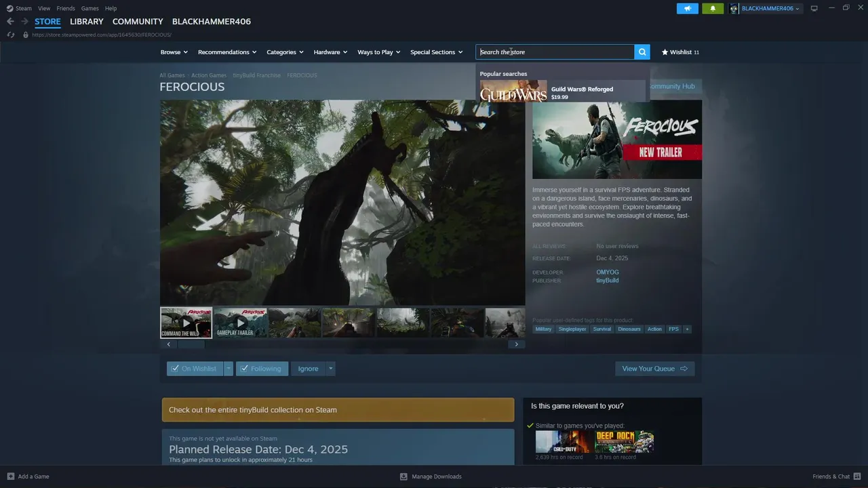Focus the Search the store field

(555, 52)
